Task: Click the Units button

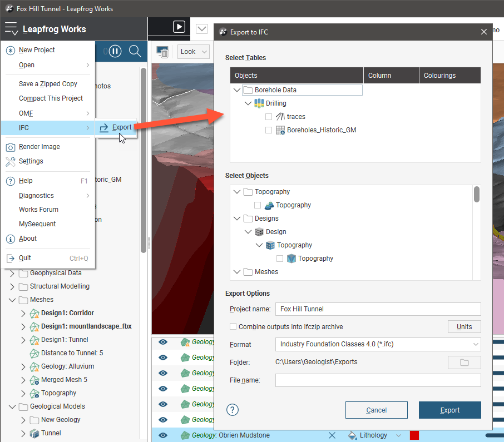Action: click(464, 327)
